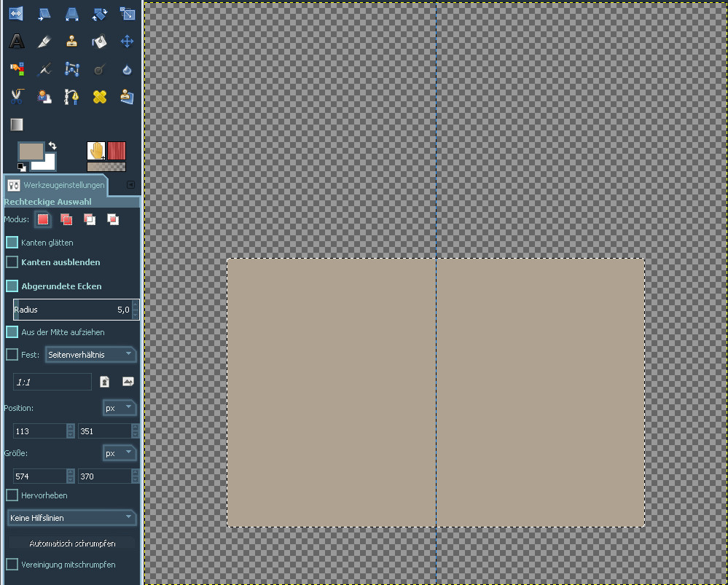The height and width of the screenshot is (585, 728).
Task: Open the foreground color swatch
Action: click(x=30, y=152)
